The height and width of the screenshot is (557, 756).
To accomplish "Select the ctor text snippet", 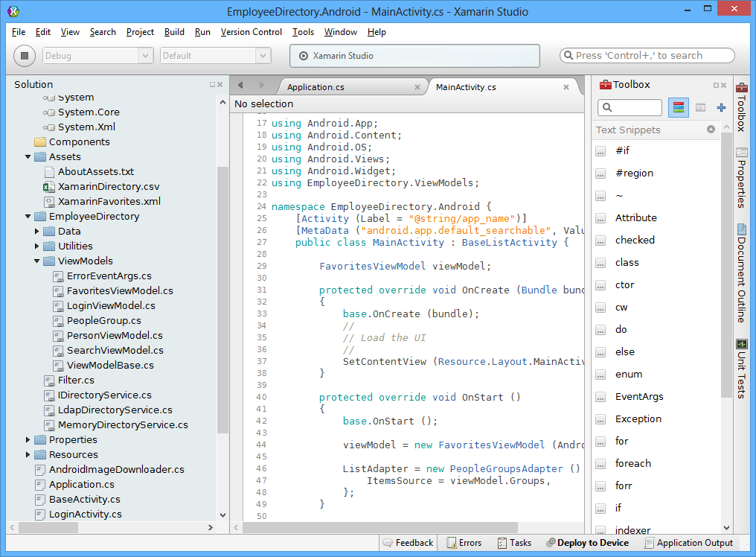I will 625,284.
